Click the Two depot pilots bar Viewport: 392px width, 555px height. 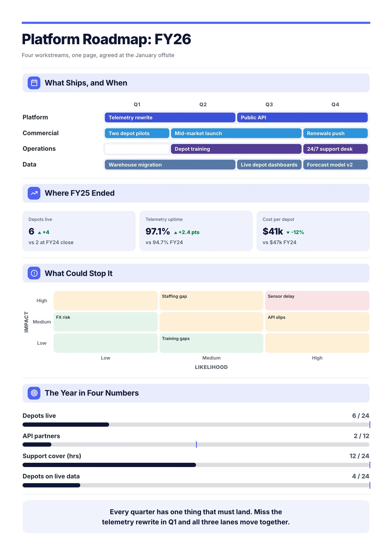pos(137,133)
